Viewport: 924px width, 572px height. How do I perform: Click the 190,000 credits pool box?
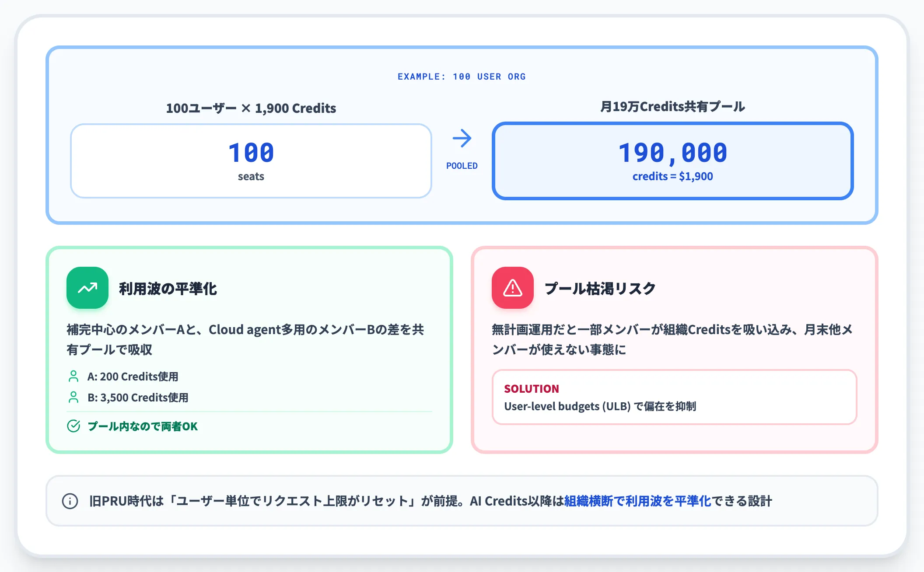point(673,161)
